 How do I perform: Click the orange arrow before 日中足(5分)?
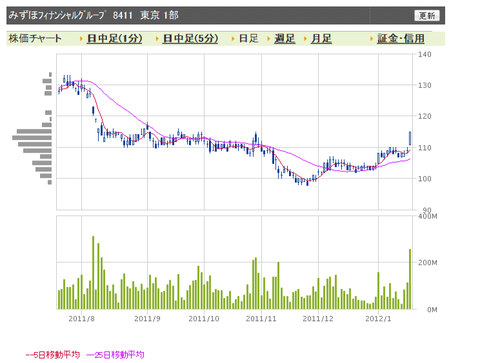point(157,39)
